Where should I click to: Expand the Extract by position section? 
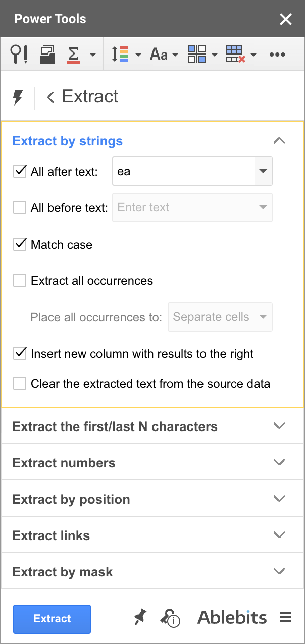(279, 499)
